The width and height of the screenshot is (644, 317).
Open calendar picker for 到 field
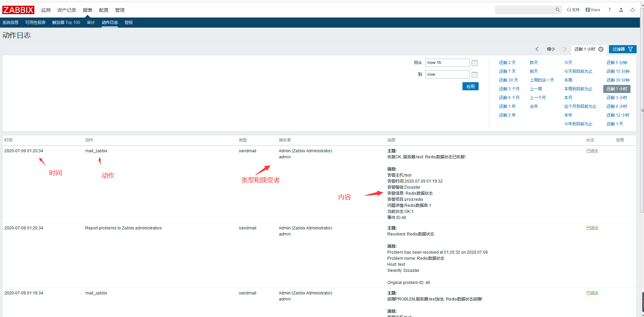(475, 75)
